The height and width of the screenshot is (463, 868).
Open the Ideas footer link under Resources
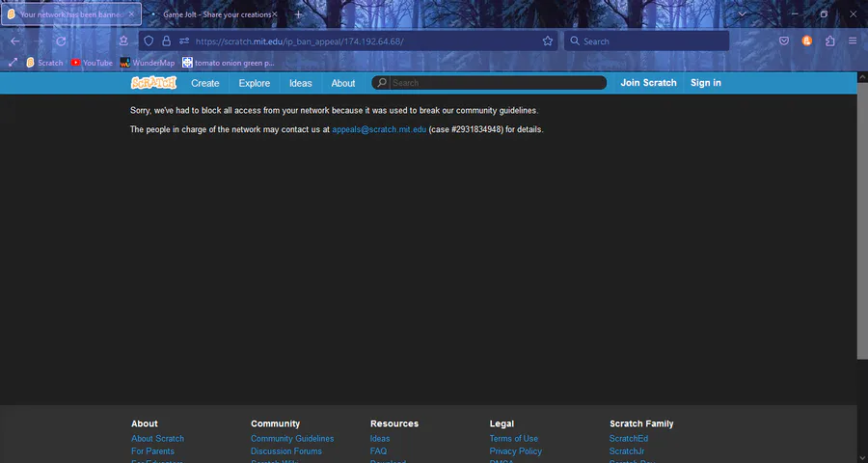(380, 438)
